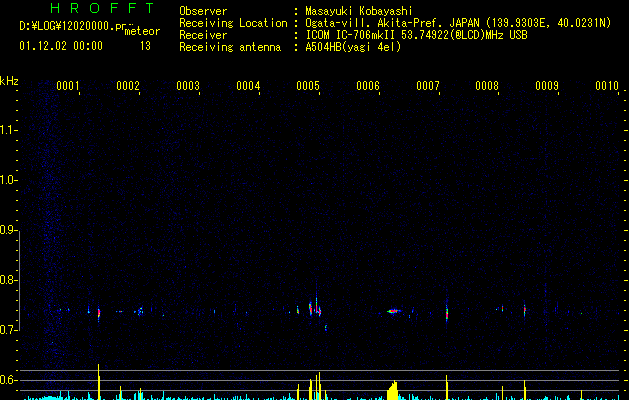Click the meteor echo cluster below marker 0005

[315, 308]
